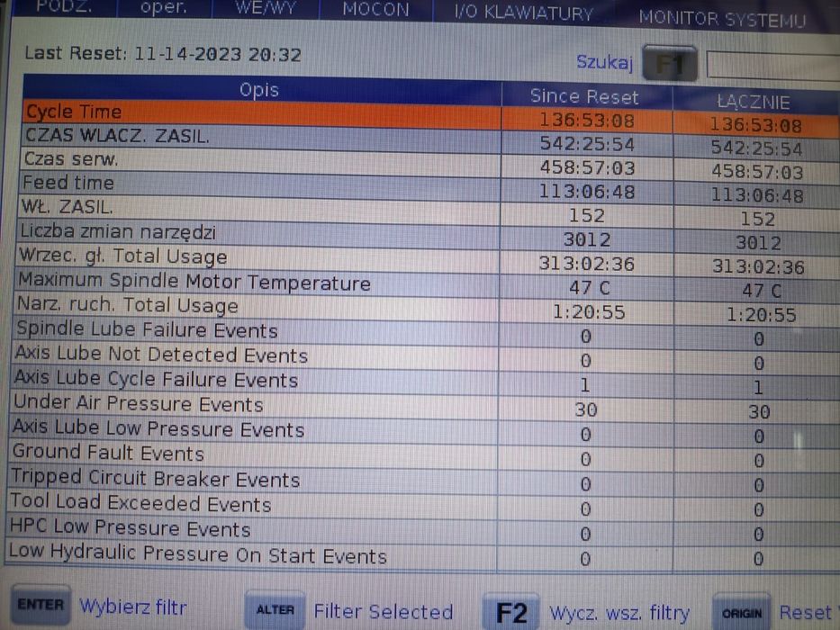Select the Tripped Circuit Breaker Events row
Image resolution: width=840 pixels, height=630 pixels.
click(422, 480)
